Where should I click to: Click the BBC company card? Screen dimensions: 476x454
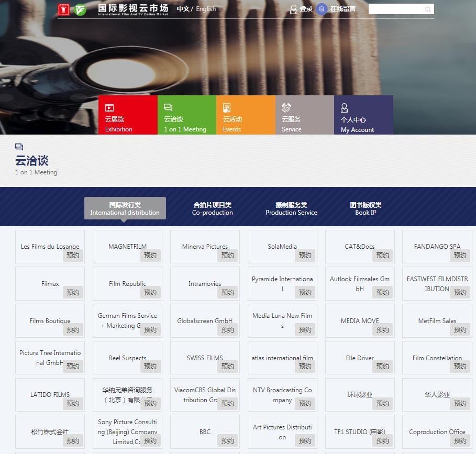point(204,431)
